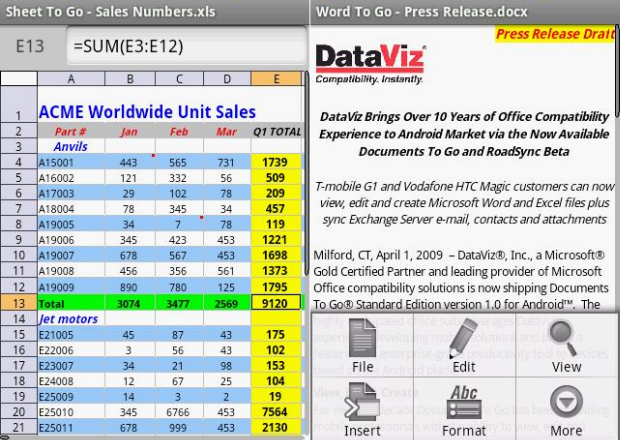Select grand total cell 9120
Screen dimensions: 620x440
[x=276, y=303]
